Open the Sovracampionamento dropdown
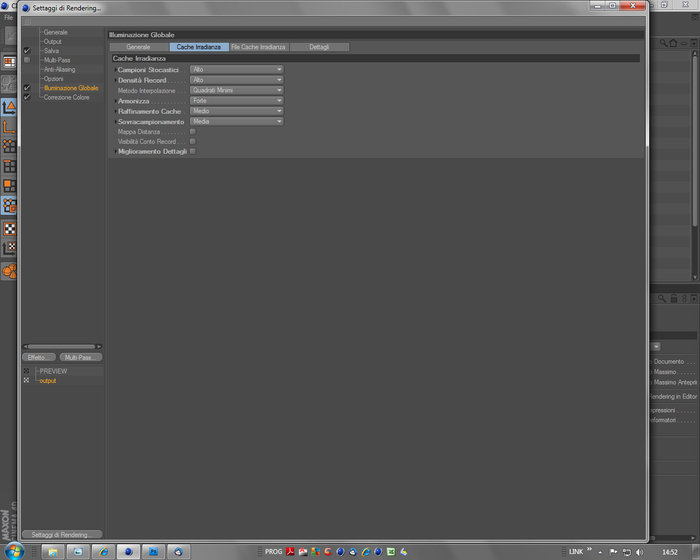Viewport: 700px width, 560px height. (x=237, y=121)
